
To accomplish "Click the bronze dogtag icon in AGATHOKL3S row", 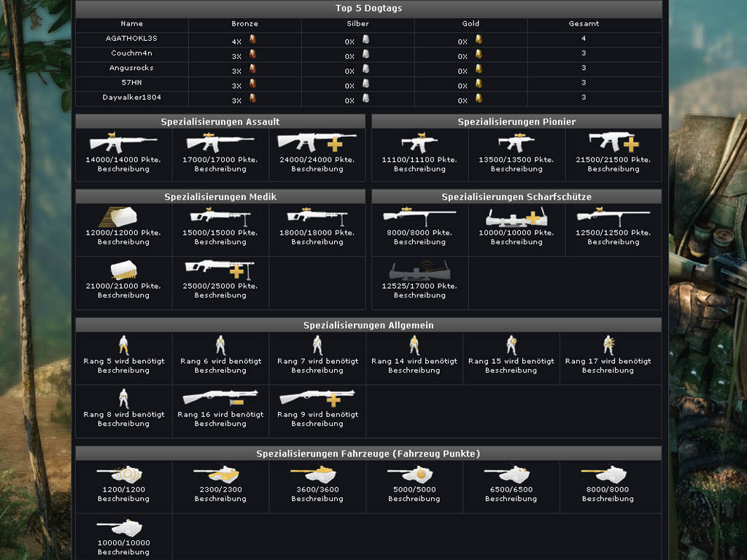I will (x=252, y=39).
